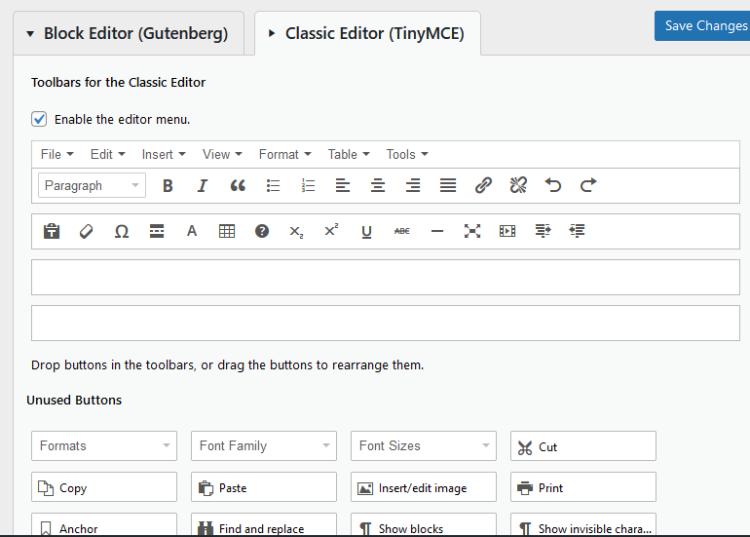Select the Align left icon

coord(342,186)
